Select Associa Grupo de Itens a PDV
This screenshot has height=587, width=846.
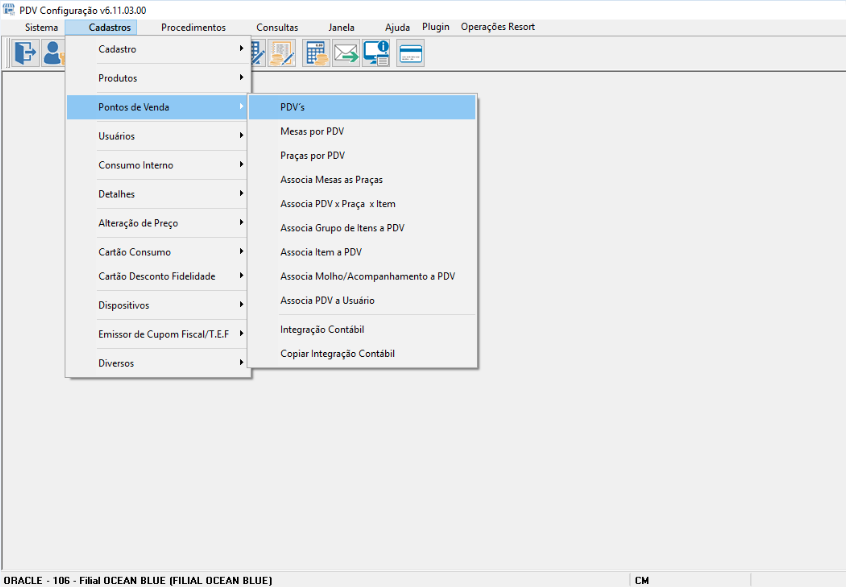click(x=362, y=228)
